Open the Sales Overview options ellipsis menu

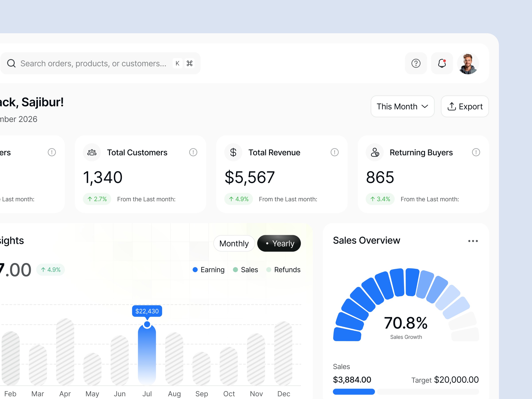(473, 241)
